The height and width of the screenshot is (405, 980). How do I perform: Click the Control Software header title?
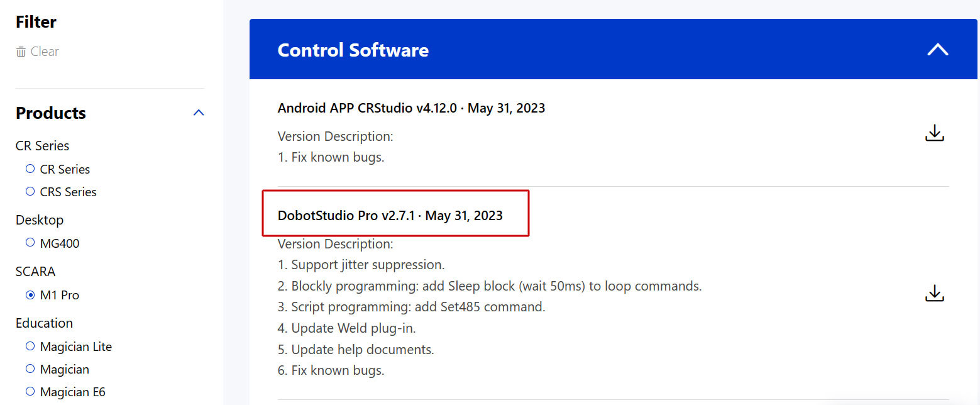point(353,50)
